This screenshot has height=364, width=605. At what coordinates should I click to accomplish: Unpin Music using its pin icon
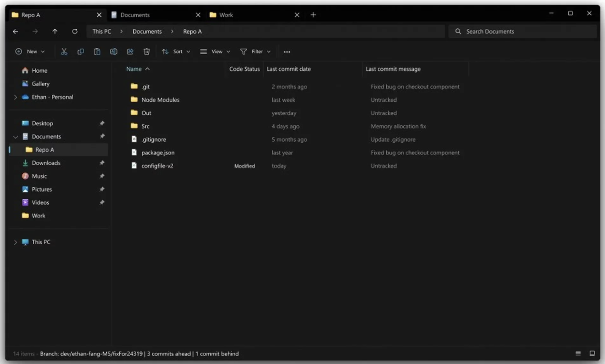coord(102,176)
